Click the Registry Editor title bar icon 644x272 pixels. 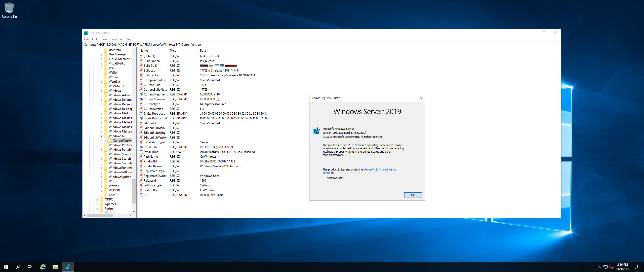(x=86, y=33)
